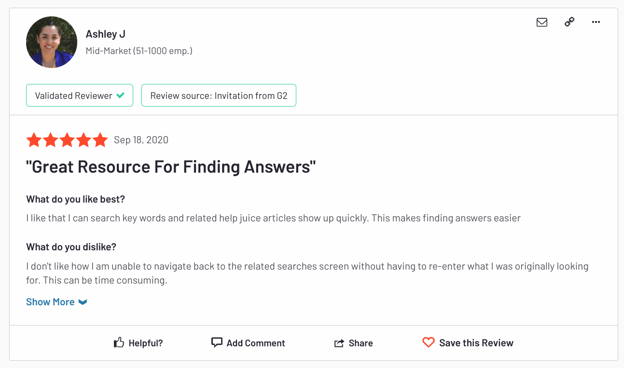Click the Helpful? label
Image resolution: width=624 pixels, height=368 pixels.
tap(146, 343)
